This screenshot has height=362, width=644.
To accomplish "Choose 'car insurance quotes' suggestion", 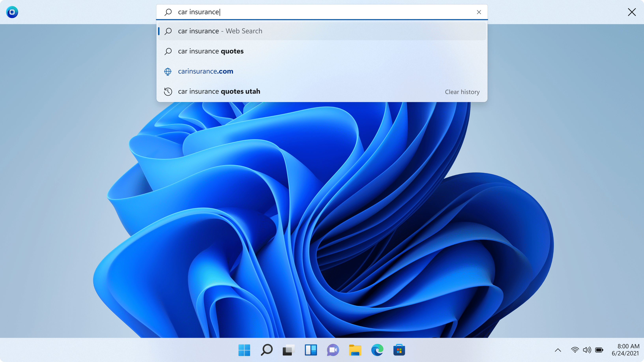I will 211,51.
